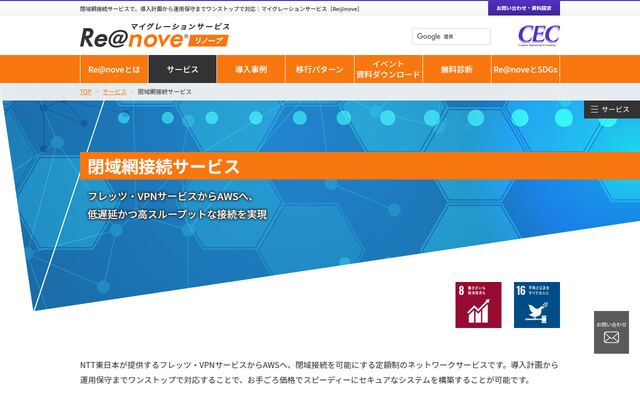Follow the TOP breadcrumb link
Viewport: 640px width, 400px height.
click(x=86, y=92)
